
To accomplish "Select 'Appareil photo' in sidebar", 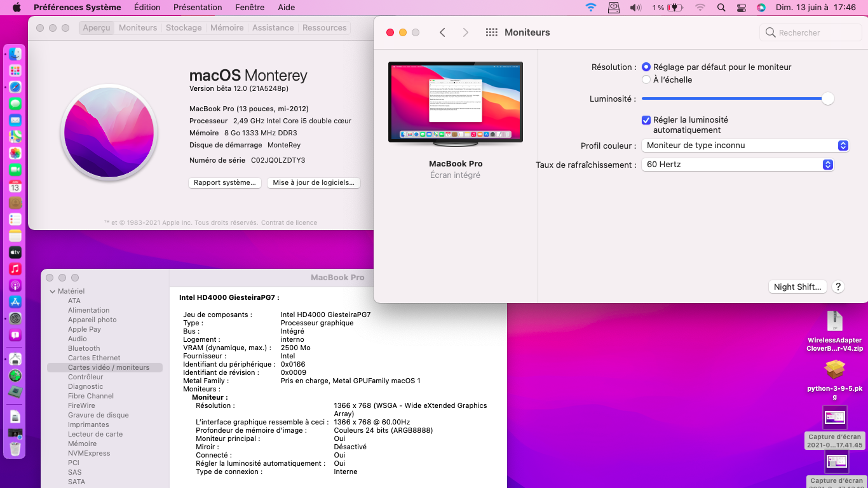I will pyautogui.click(x=93, y=320).
